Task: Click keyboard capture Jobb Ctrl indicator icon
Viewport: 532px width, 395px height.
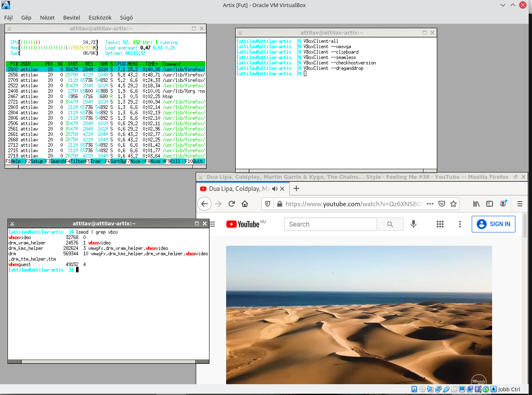Action: 493,389
